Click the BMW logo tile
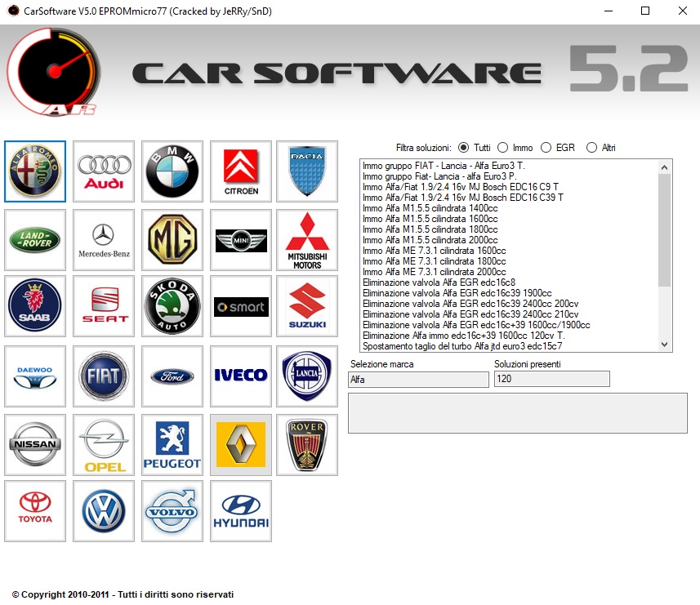The width and height of the screenshot is (700, 605). coord(172,171)
